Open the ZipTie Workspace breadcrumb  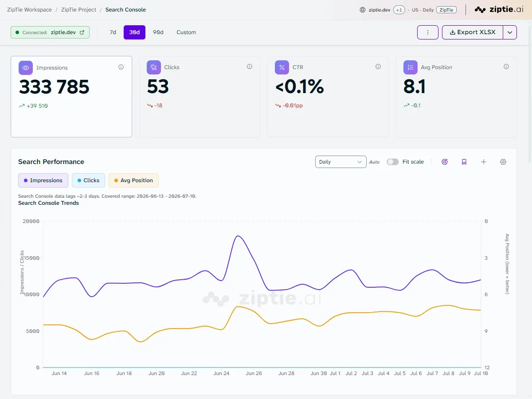[29, 9]
